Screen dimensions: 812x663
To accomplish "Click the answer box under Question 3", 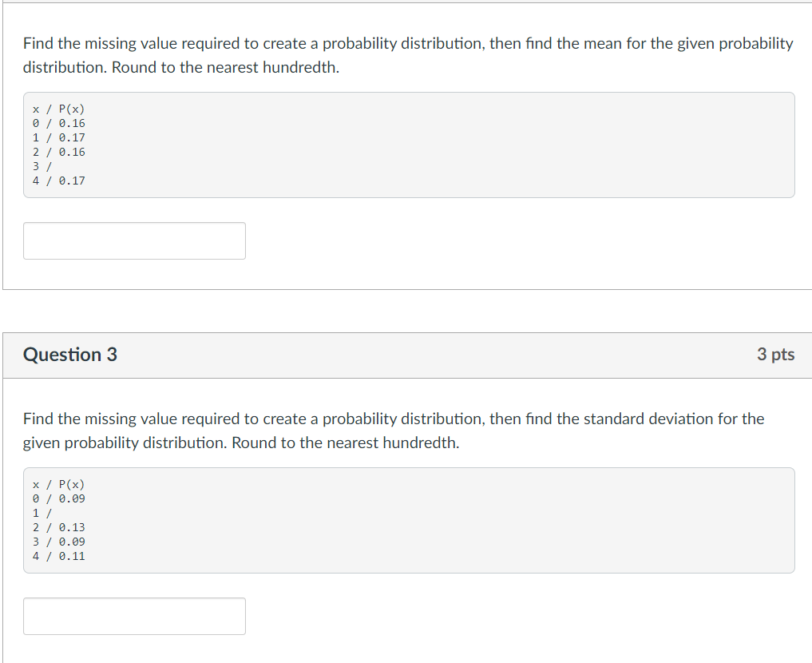I will (x=133, y=616).
